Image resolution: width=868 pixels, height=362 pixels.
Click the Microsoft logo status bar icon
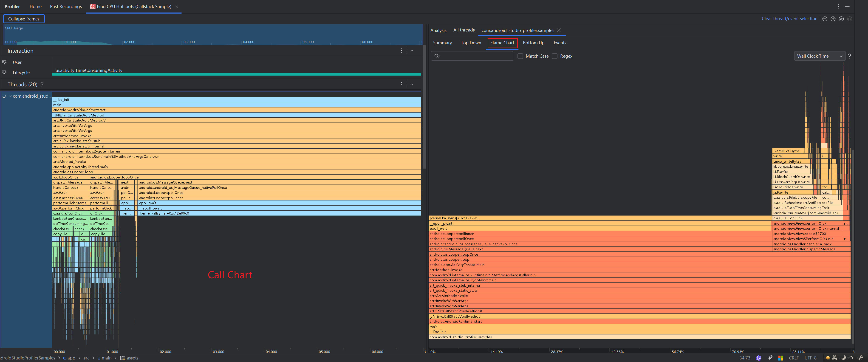click(780, 358)
